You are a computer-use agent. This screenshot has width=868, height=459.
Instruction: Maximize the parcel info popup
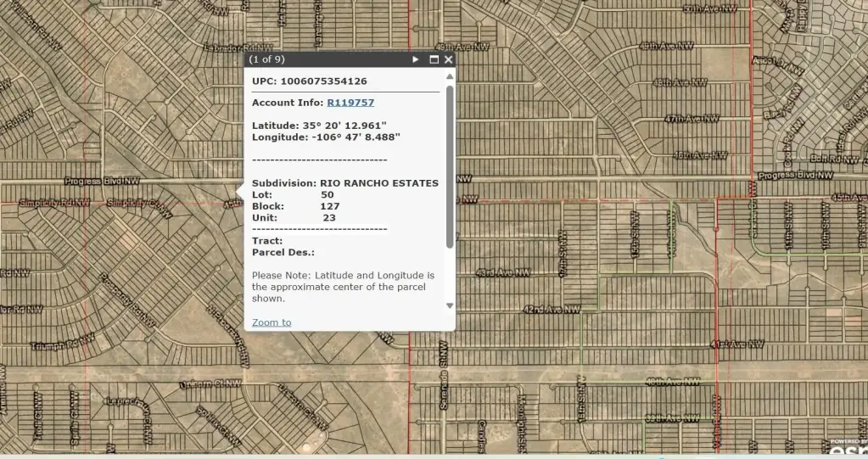click(434, 59)
